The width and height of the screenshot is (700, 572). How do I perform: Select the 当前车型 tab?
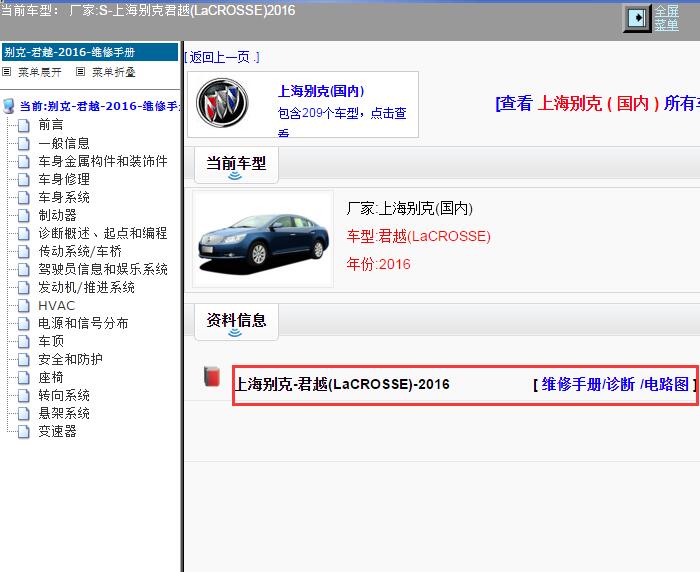tap(236, 165)
